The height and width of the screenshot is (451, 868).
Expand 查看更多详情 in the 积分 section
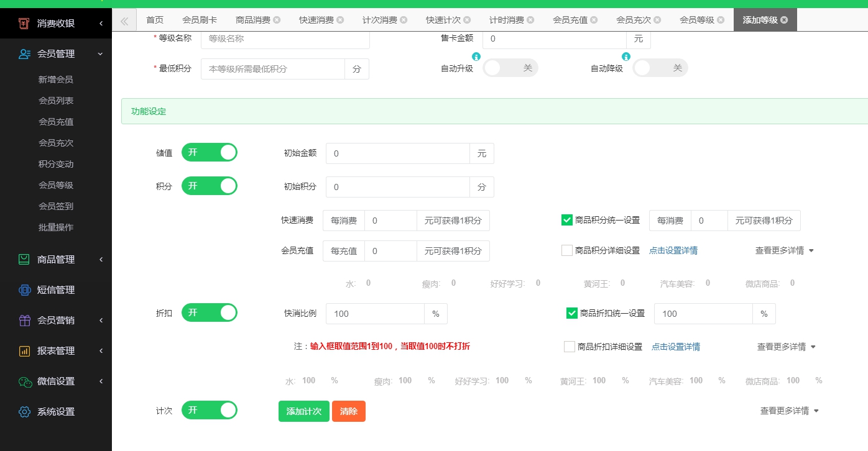(784, 250)
